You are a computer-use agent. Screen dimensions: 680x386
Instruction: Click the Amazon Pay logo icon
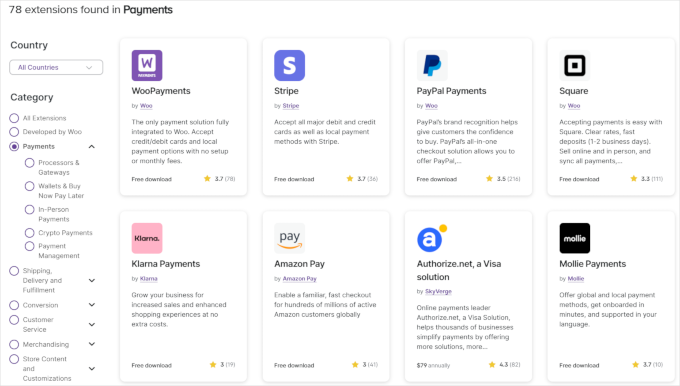(x=290, y=238)
